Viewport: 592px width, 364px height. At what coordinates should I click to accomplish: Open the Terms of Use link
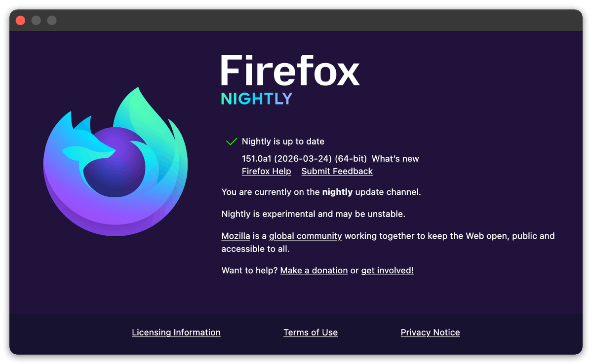pos(311,332)
